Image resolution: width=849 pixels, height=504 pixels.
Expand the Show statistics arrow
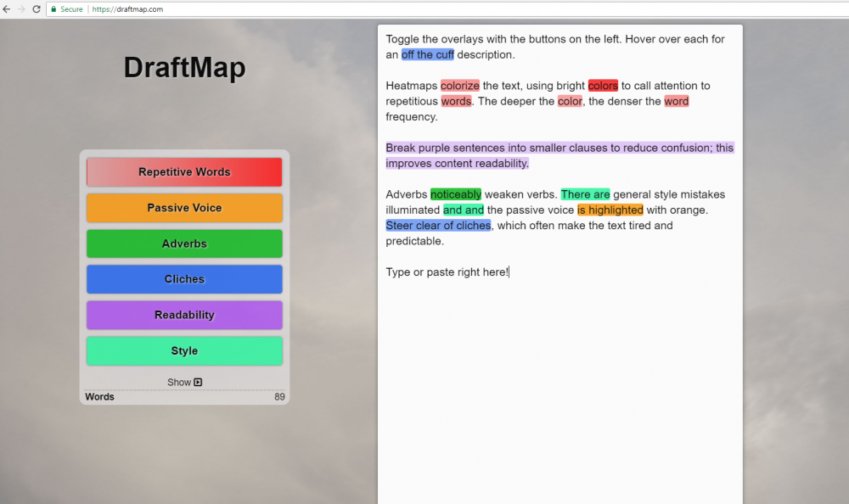pos(198,382)
